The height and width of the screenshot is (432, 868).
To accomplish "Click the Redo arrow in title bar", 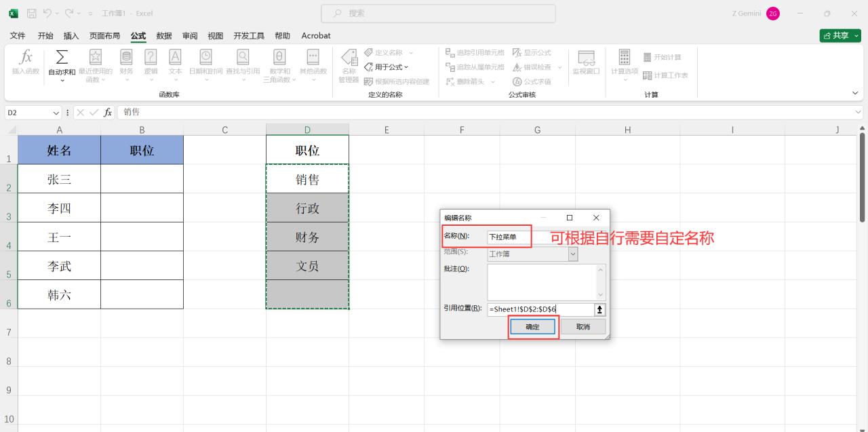I will [x=69, y=13].
